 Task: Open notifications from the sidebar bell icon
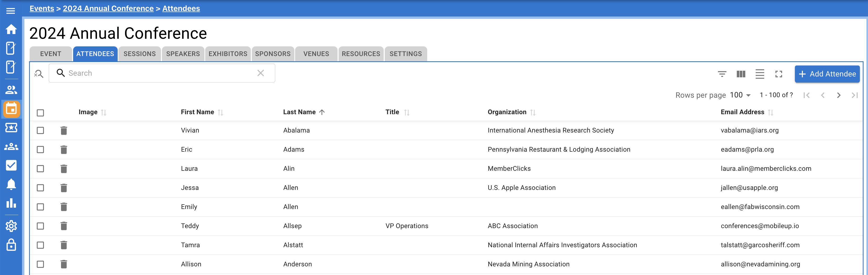point(11,184)
